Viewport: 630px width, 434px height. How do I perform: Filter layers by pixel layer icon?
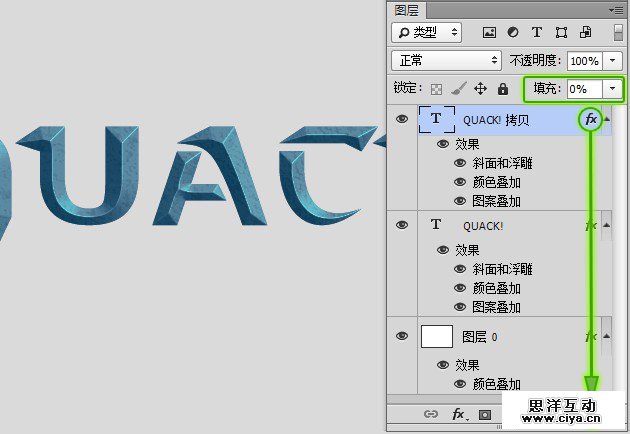tap(489, 33)
